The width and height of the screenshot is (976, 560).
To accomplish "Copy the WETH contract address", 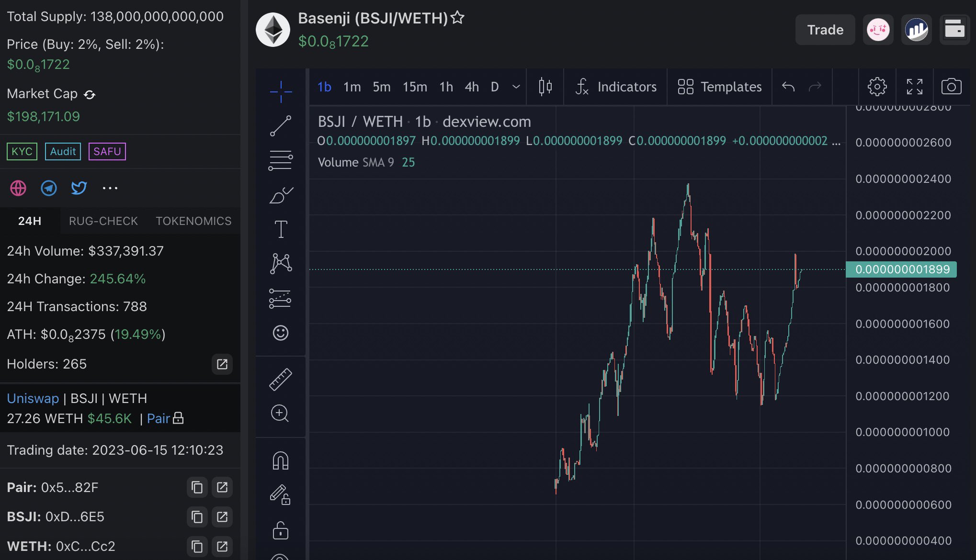I will [197, 547].
